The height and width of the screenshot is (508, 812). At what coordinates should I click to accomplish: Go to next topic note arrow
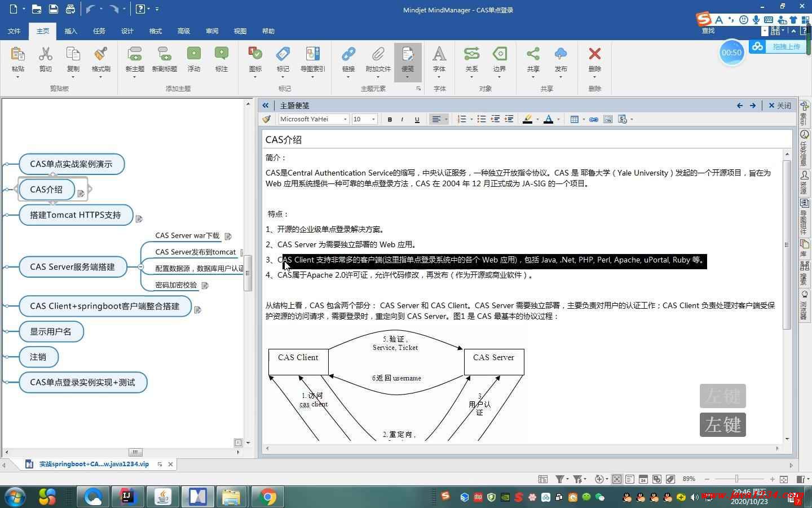tap(753, 106)
